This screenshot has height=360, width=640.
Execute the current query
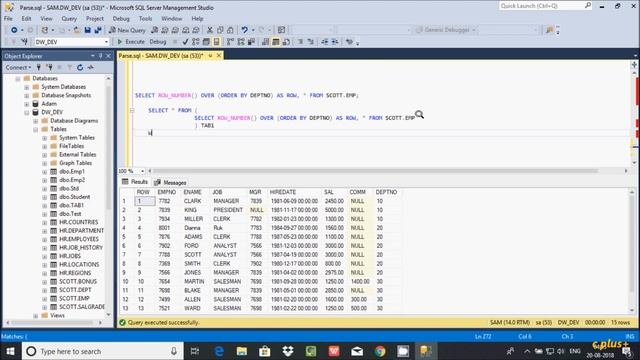click(131, 42)
